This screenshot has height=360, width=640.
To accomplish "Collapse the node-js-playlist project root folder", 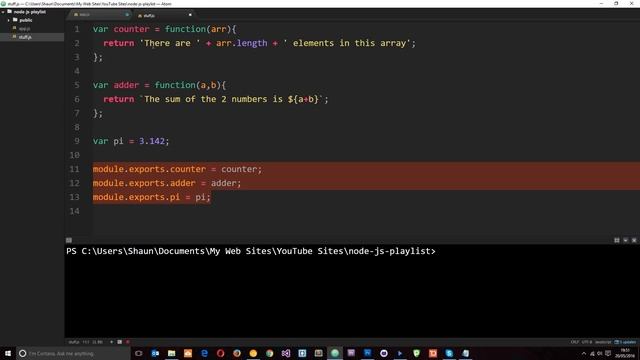I will click(x=3, y=12).
